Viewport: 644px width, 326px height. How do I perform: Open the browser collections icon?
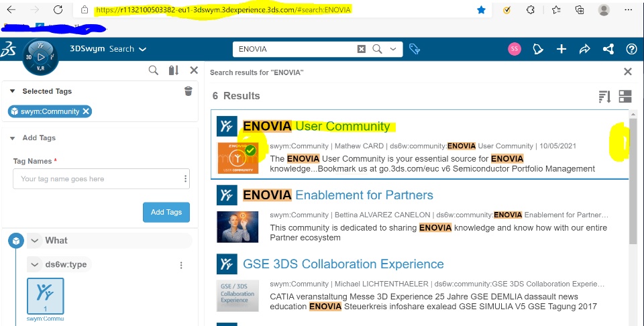tap(580, 10)
